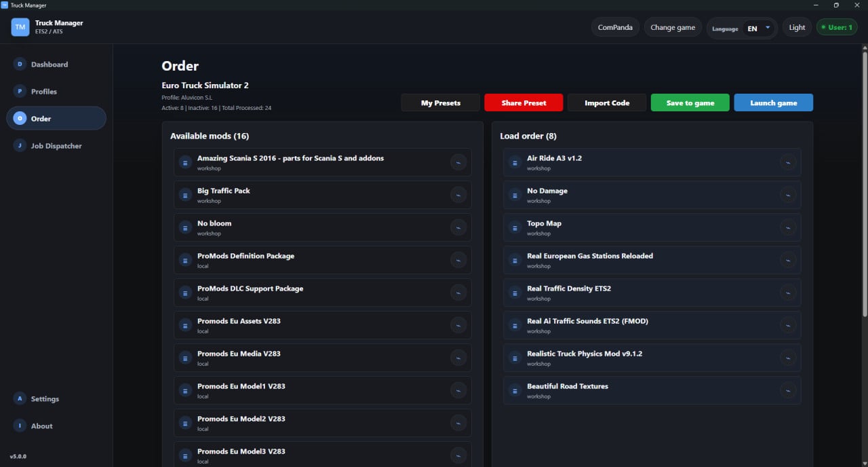
Task: Click the Available mods (16) heading
Action: click(x=210, y=136)
